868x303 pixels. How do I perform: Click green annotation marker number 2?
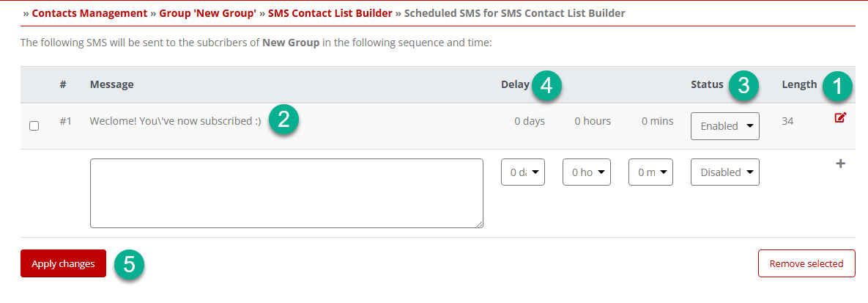point(284,121)
